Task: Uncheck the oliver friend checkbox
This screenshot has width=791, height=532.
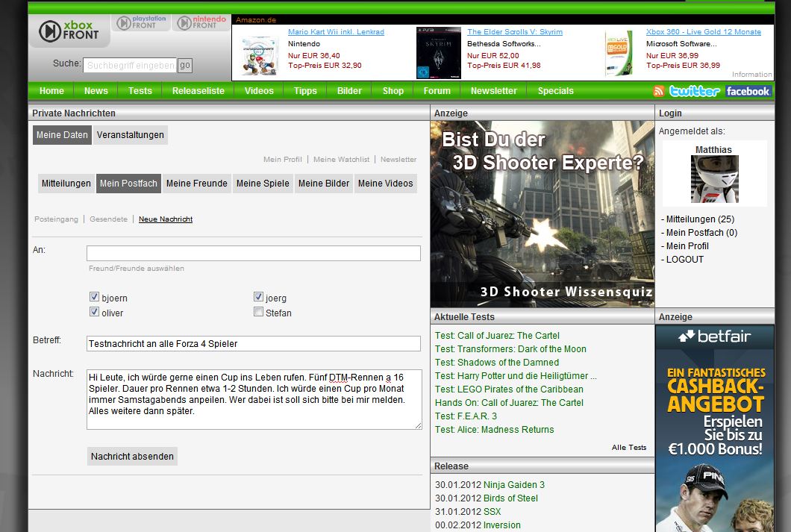Action: coord(94,312)
